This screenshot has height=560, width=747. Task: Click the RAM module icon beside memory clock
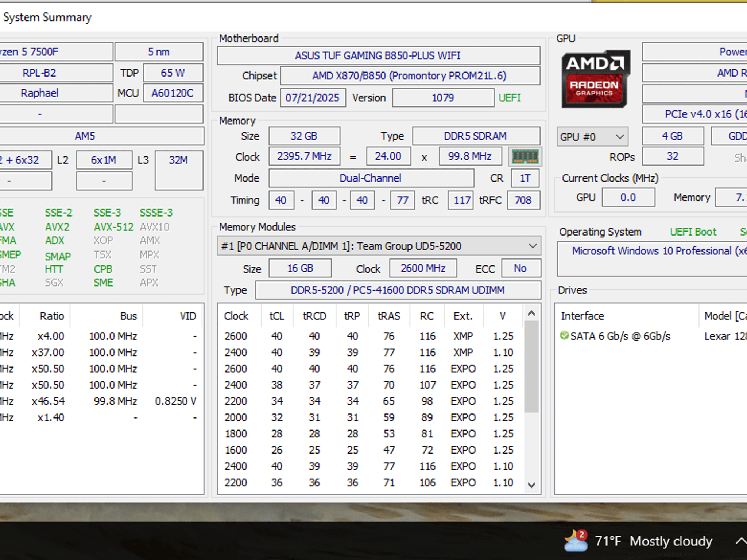click(525, 156)
